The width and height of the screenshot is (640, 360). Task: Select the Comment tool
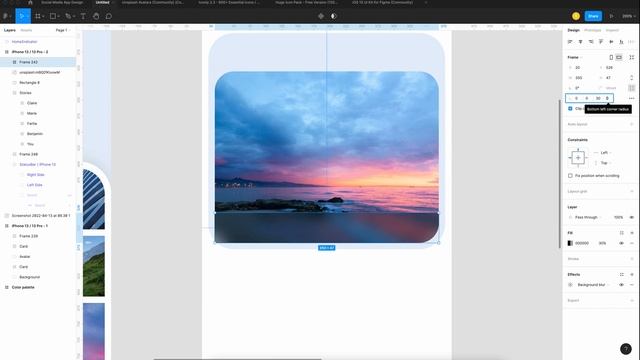109,16
